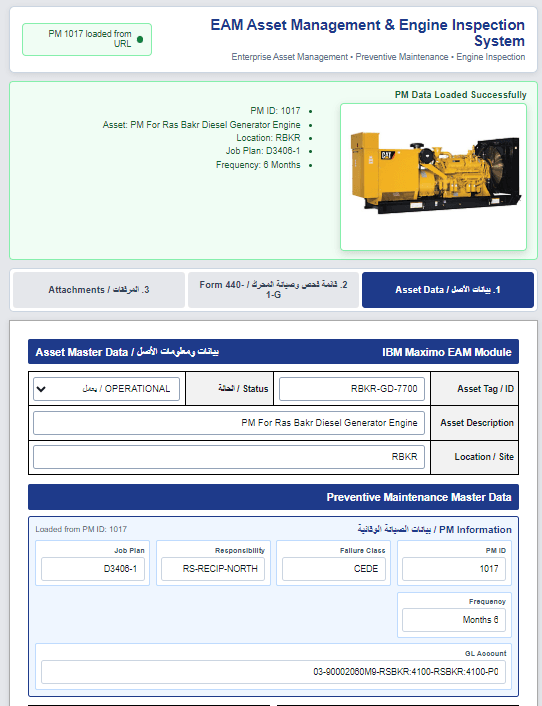Click the Failure Class field showing CEDE
Screen dimensions: 542x706
click(x=334, y=569)
